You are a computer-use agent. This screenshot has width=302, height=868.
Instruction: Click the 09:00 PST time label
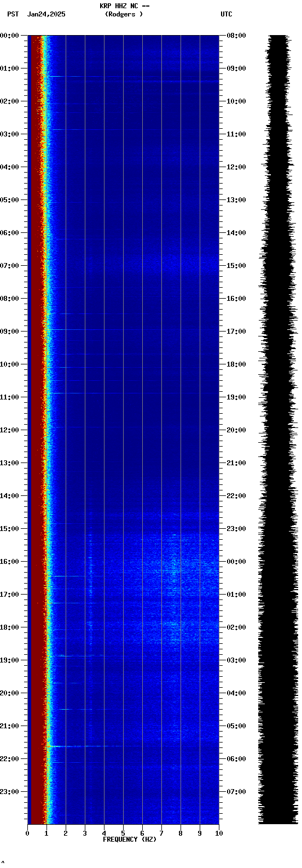pos(10,332)
